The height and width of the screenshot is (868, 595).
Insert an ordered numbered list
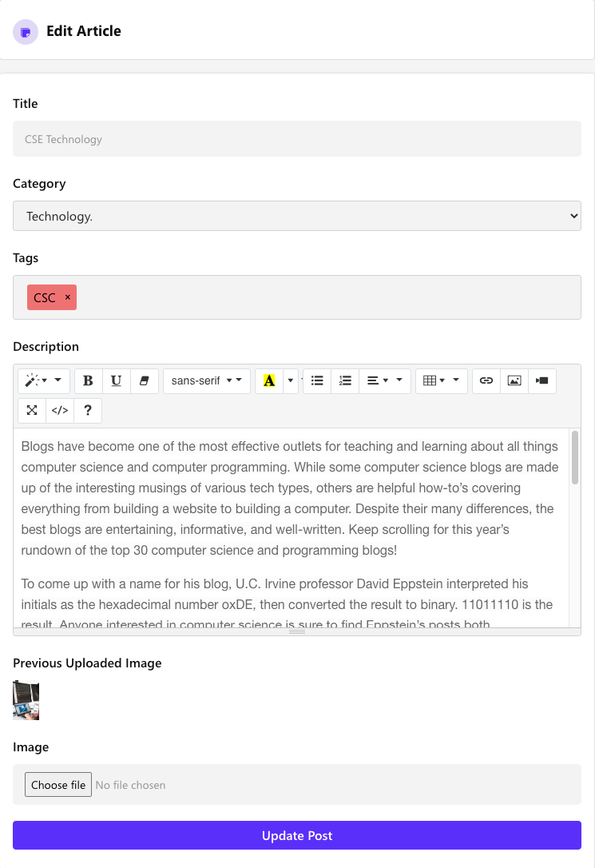[345, 380]
